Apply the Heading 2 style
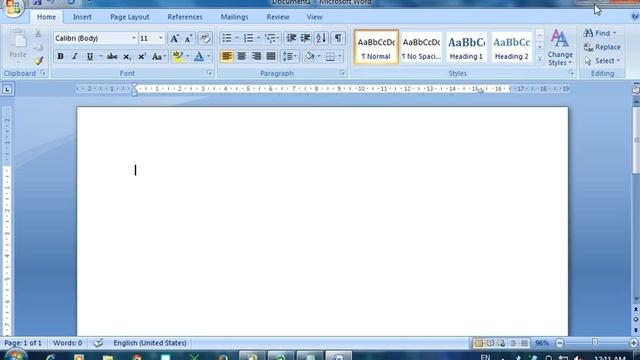This screenshot has height=360, width=640. click(511, 47)
